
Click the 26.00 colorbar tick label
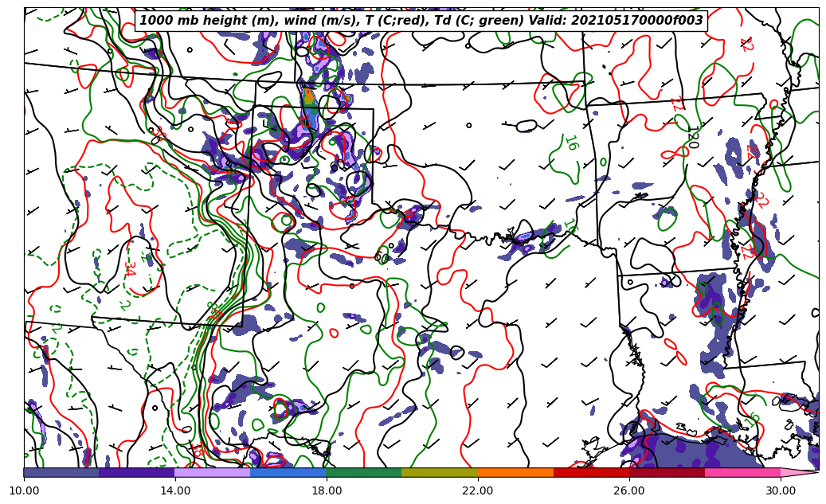pyautogui.click(x=629, y=490)
